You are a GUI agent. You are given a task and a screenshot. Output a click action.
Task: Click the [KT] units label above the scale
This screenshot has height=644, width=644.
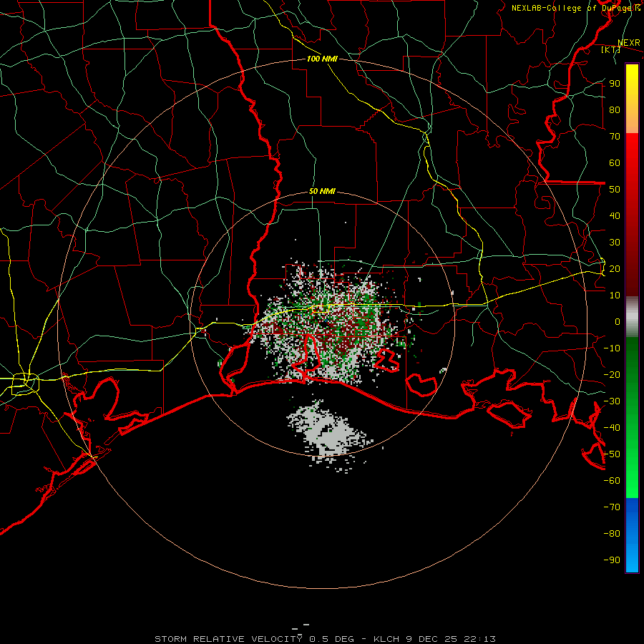coord(610,49)
